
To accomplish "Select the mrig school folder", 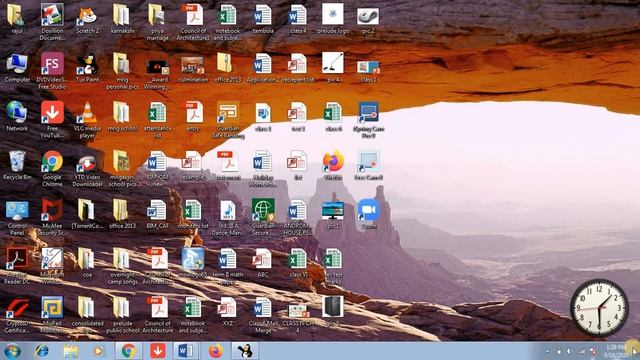I will pos(122,117).
